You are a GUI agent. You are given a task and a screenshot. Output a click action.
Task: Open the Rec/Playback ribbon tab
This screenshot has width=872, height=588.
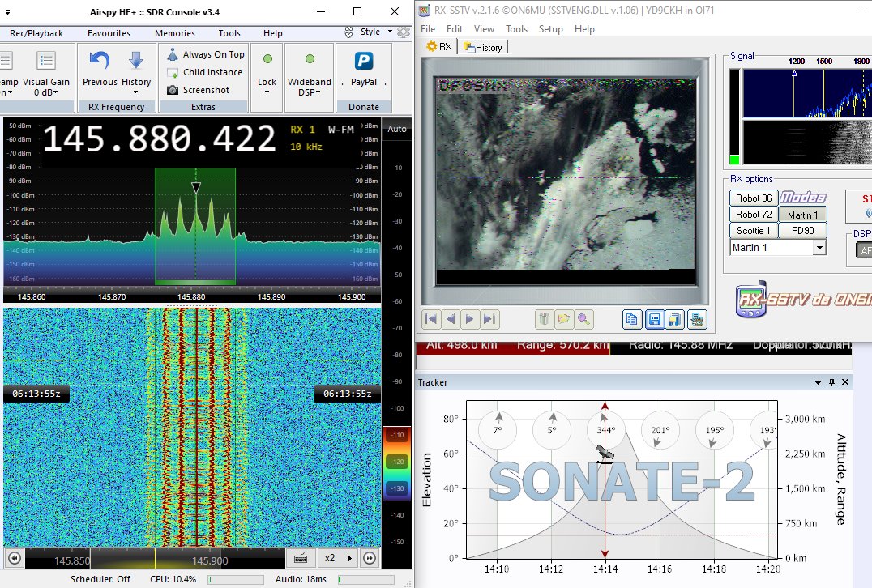(36, 33)
